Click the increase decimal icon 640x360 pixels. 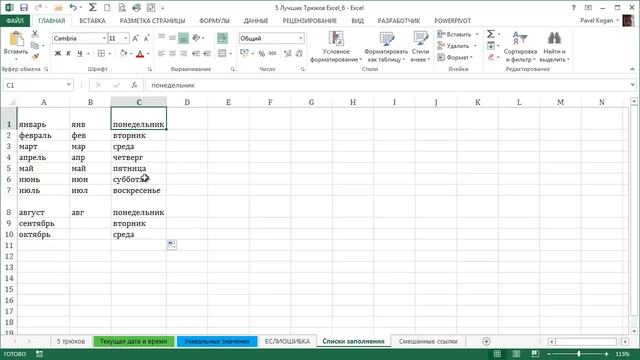tap(288, 53)
